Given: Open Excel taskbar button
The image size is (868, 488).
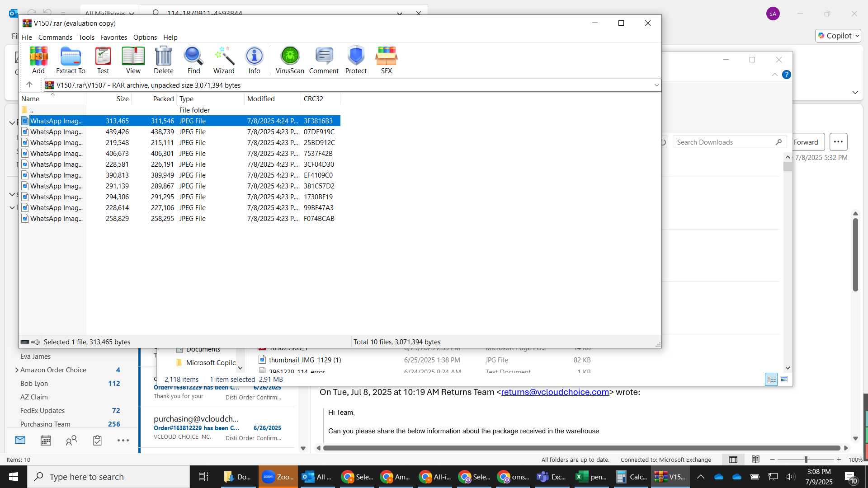Looking at the screenshot, I should pyautogui.click(x=591, y=477).
